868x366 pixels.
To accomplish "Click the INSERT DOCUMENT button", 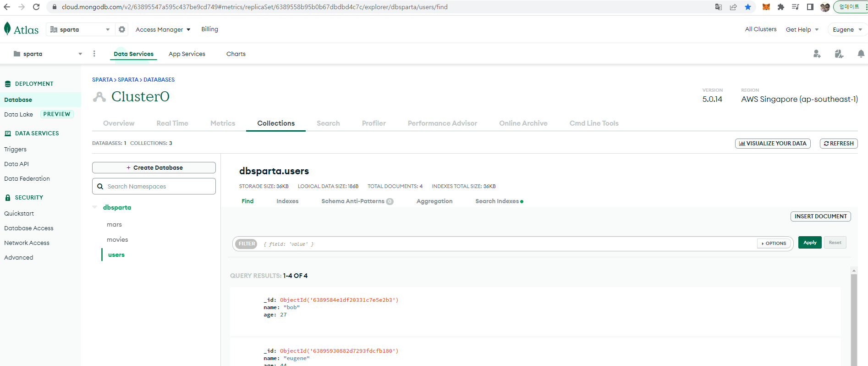I will [x=821, y=216].
